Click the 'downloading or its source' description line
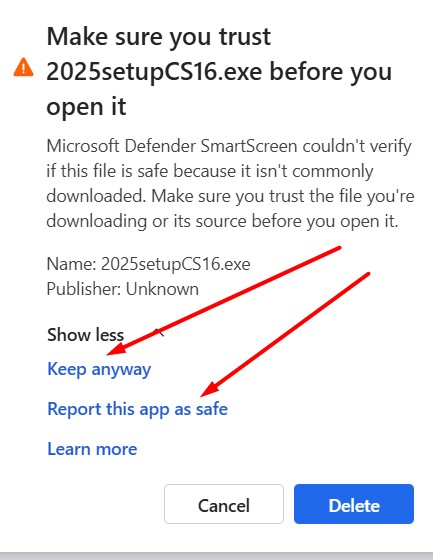The width and height of the screenshot is (433, 560). [222, 221]
